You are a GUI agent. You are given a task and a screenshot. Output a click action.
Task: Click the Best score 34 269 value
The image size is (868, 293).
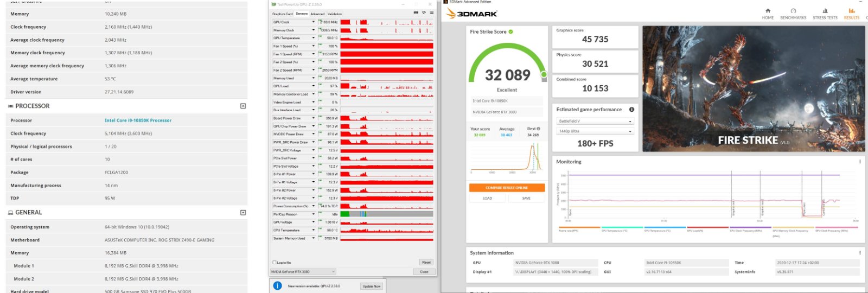click(x=533, y=135)
